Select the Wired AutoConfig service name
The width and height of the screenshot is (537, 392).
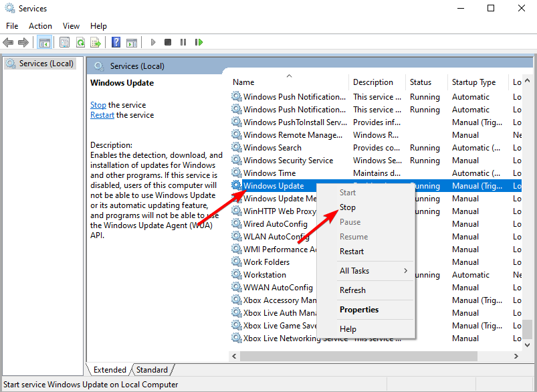tap(276, 223)
